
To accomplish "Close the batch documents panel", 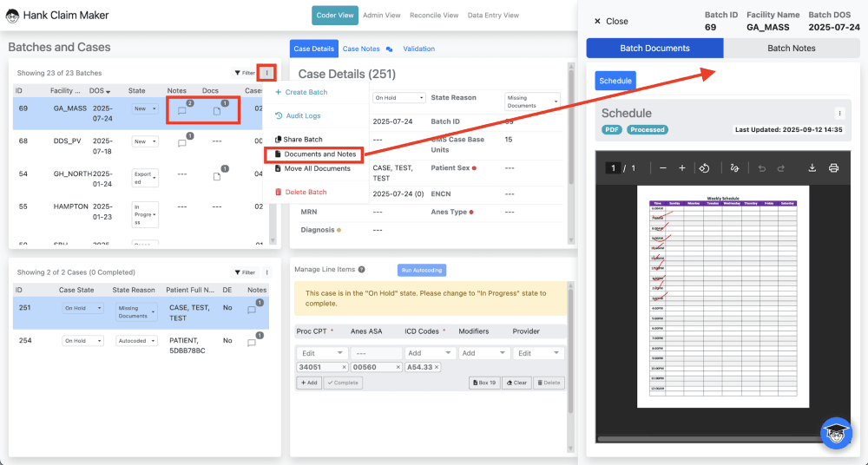I will tap(611, 21).
